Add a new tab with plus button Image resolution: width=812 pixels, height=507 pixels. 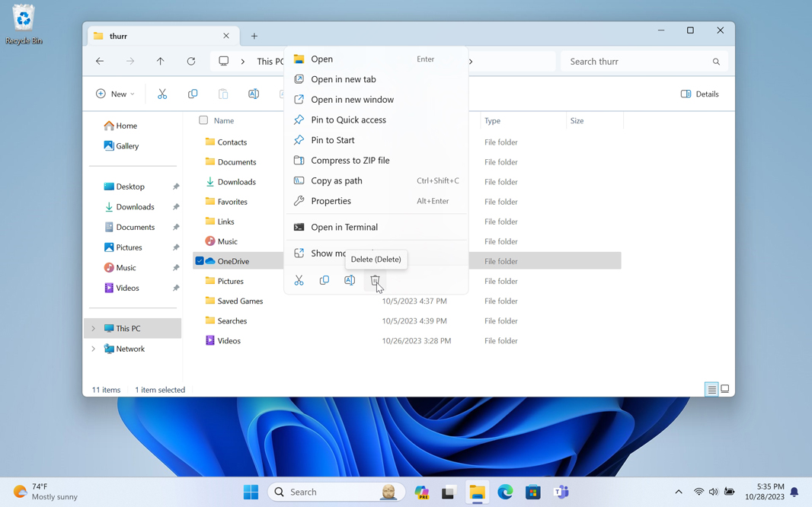click(254, 36)
